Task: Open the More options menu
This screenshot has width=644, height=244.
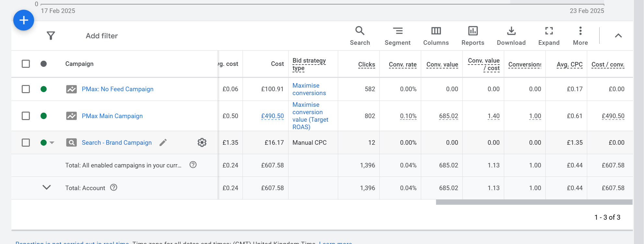Action: (x=580, y=35)
